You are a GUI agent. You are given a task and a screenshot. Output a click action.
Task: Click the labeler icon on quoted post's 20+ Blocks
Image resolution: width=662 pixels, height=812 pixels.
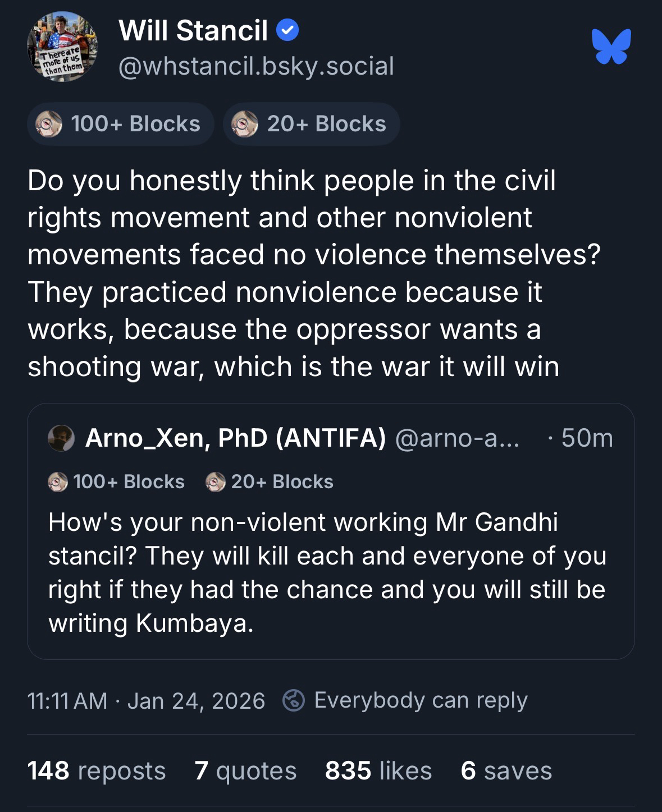[x=216, y=482]
